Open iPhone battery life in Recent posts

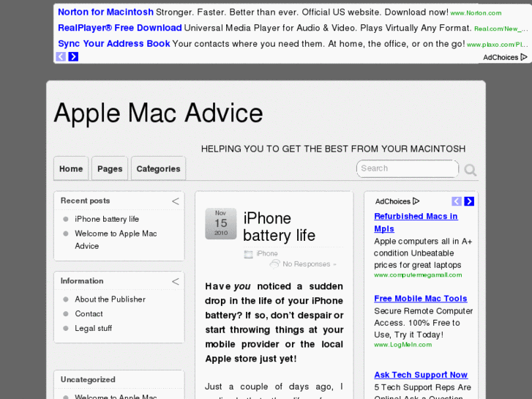click(107, 219)
